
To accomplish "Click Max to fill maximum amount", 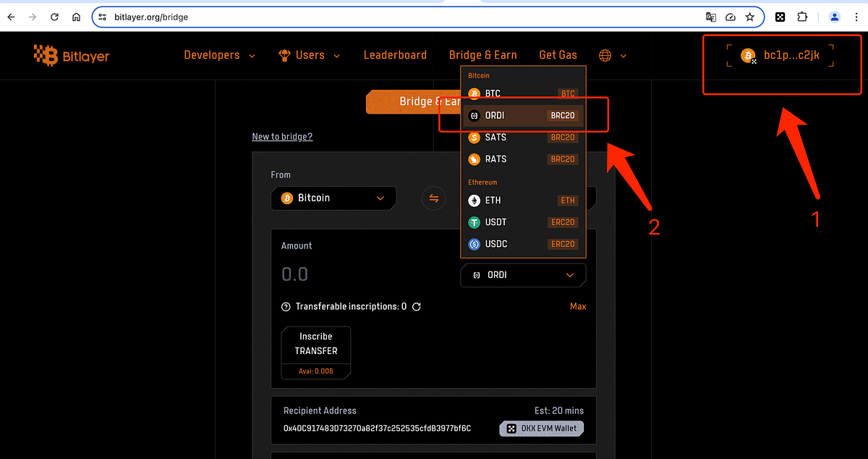I will [x=578, y=306].
